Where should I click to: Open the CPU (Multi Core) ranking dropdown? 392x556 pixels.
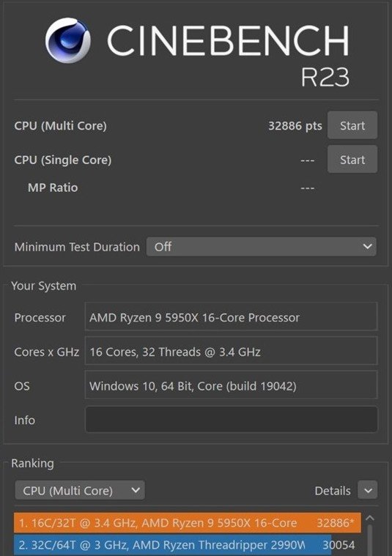tap(80, 490)
